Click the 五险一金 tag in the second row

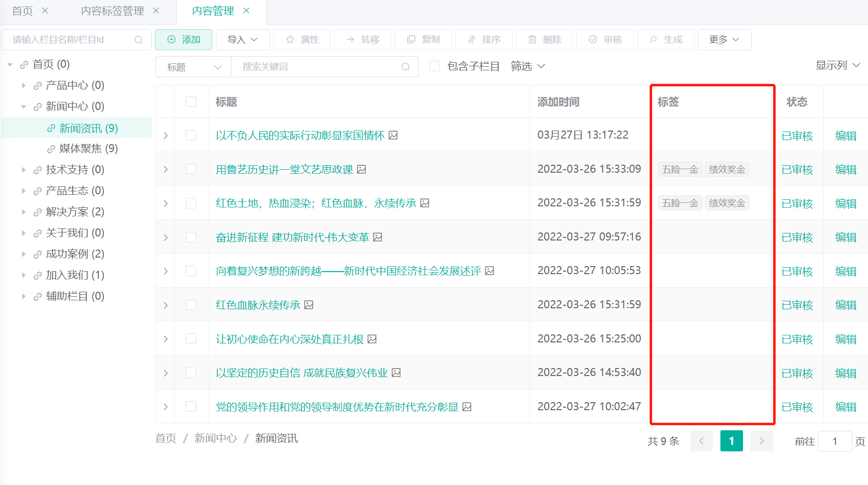pyautogui.click(x=680, y=169)
